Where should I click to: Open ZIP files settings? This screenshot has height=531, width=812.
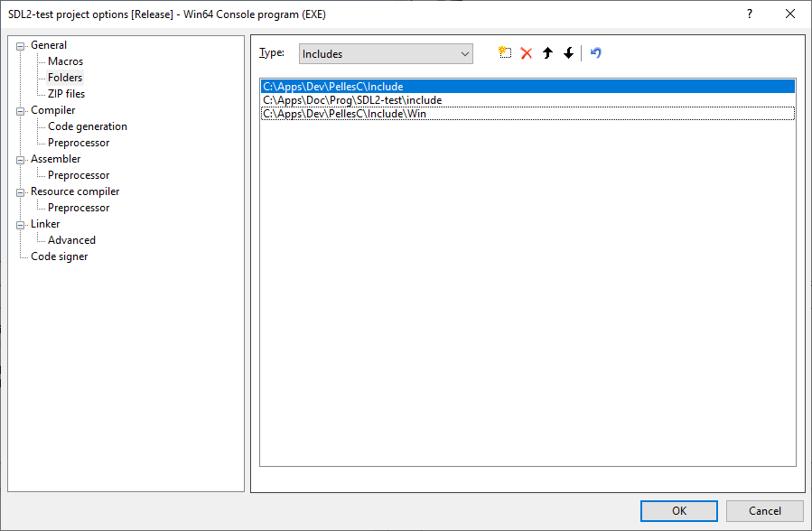tap(66, 94)
